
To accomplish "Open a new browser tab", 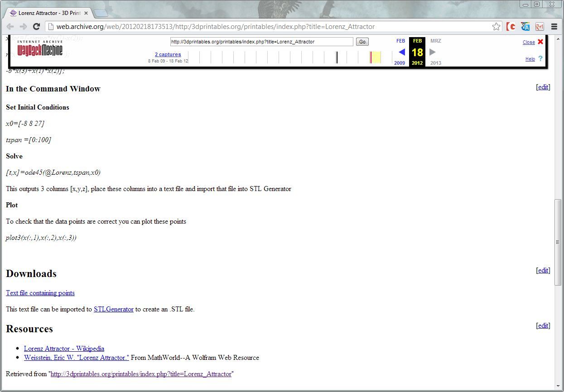I will (x=101, y=13).
